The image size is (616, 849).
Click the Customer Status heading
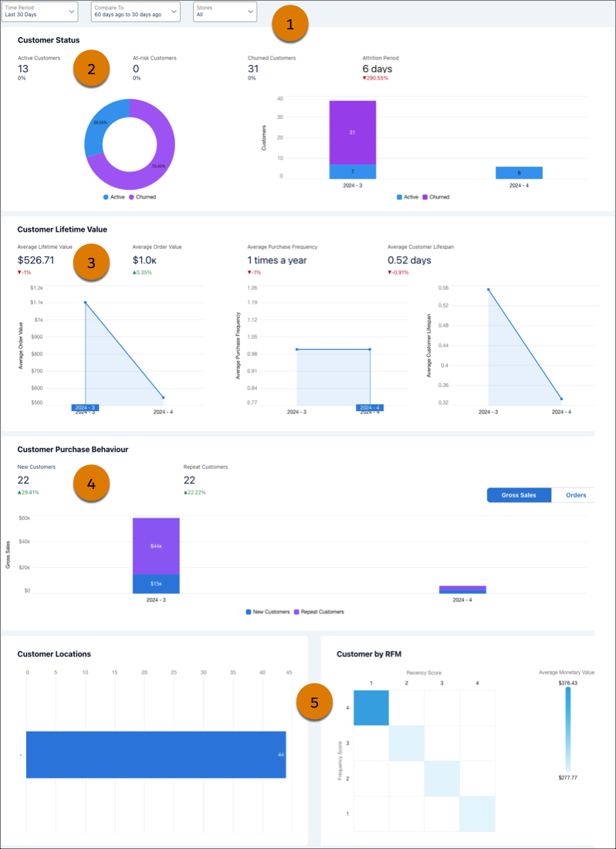coord(49,40)
